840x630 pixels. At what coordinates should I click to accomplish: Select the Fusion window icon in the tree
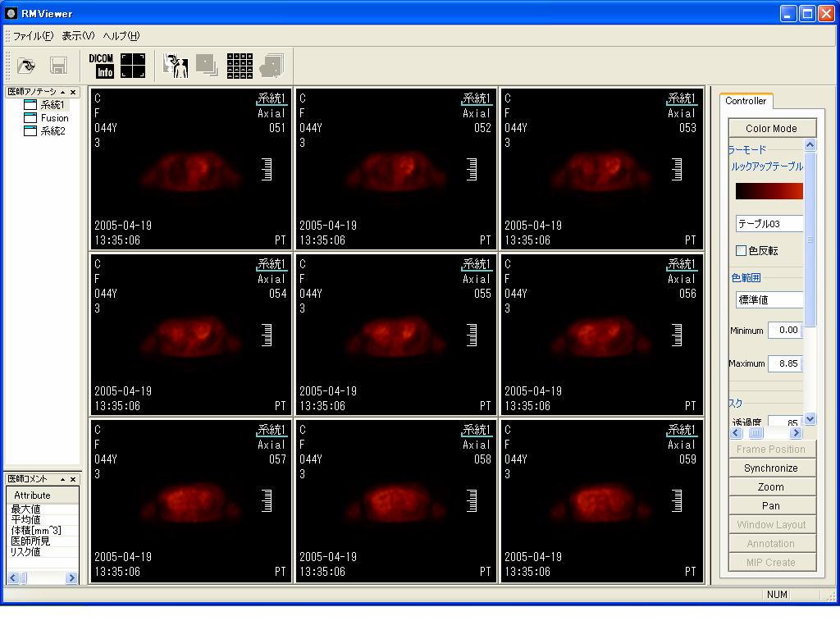point(30,118)
